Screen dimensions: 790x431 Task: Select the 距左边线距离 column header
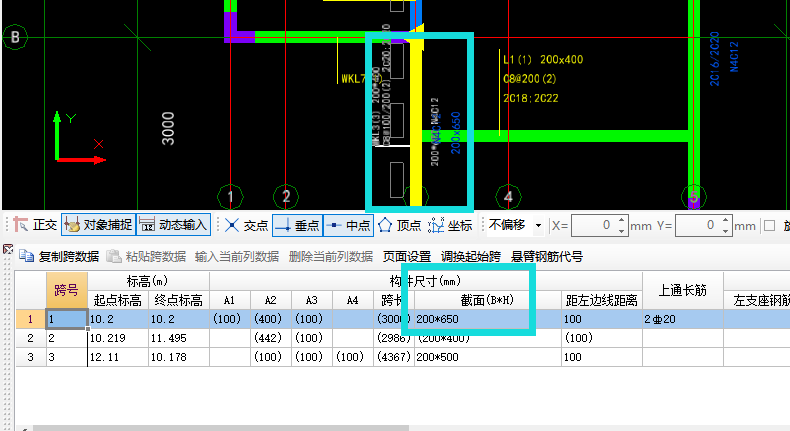602,300
